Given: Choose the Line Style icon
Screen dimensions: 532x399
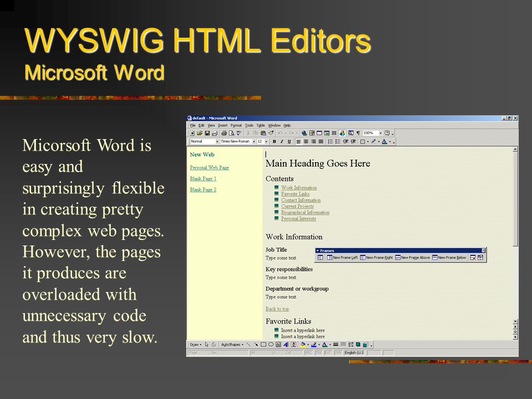Looking at the screenshot, I should 336,345.
